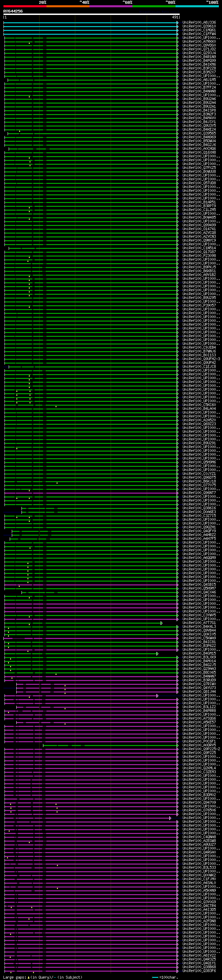Select the UniRef100_D0A6E3 label
Viewport: 222px width, 980px height.
pos(199,512)
